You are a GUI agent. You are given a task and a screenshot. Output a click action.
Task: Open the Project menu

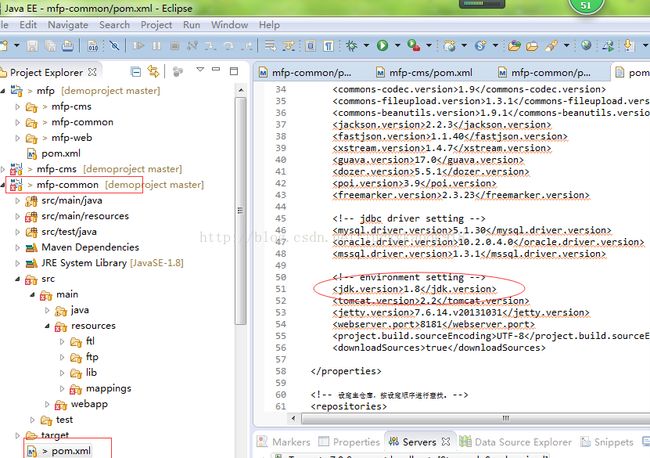tap(156, 25)
